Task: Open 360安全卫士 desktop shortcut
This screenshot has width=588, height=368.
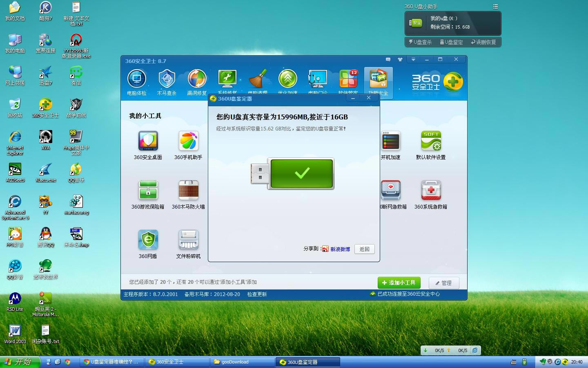Action: [45, 108]
